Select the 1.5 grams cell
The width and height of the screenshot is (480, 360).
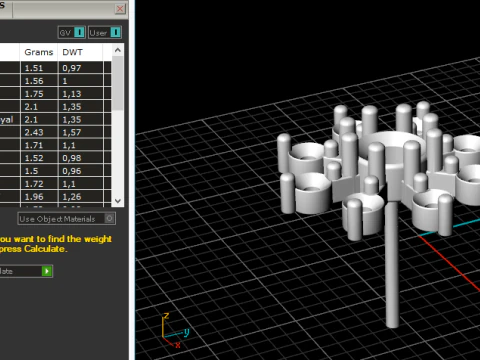[x=39, y=171]
